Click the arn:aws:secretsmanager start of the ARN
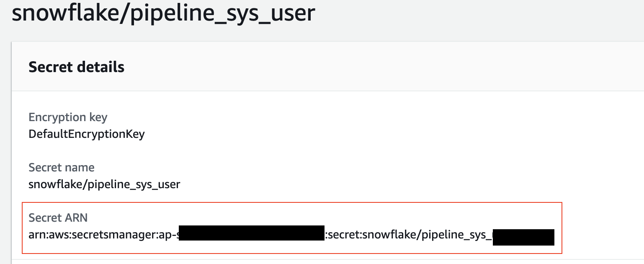 pyautogui.click(x=92, y=235)
